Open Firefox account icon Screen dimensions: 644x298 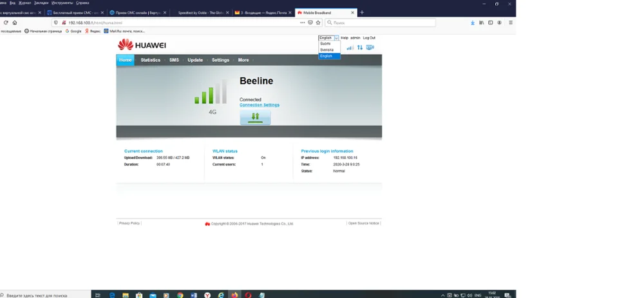tap(500, 23)
